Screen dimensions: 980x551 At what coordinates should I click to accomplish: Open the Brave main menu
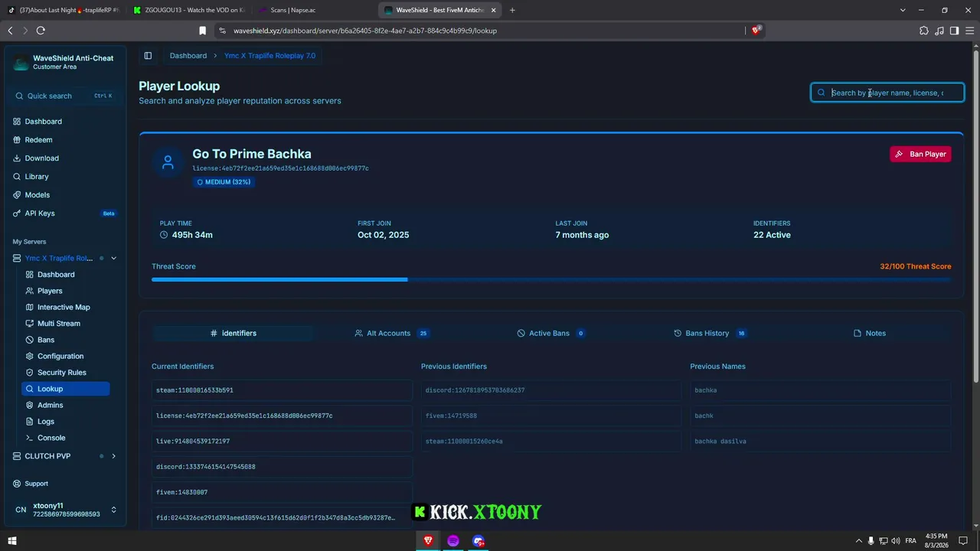coord(969,31)
